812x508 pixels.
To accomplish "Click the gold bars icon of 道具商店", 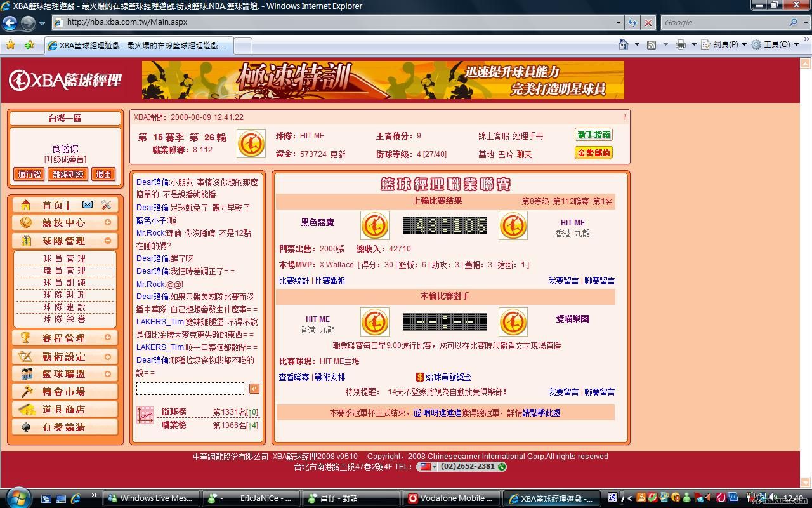I will (26, 409).
